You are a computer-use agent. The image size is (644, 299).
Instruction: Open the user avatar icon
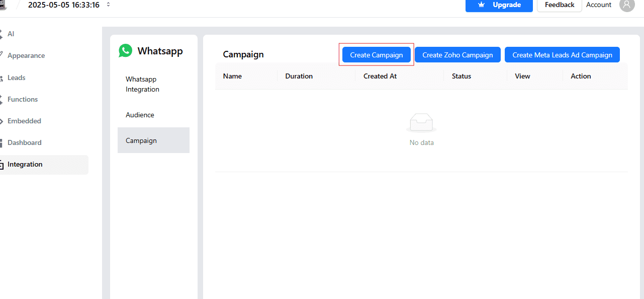pyautogui.click(x=627, y=5)
